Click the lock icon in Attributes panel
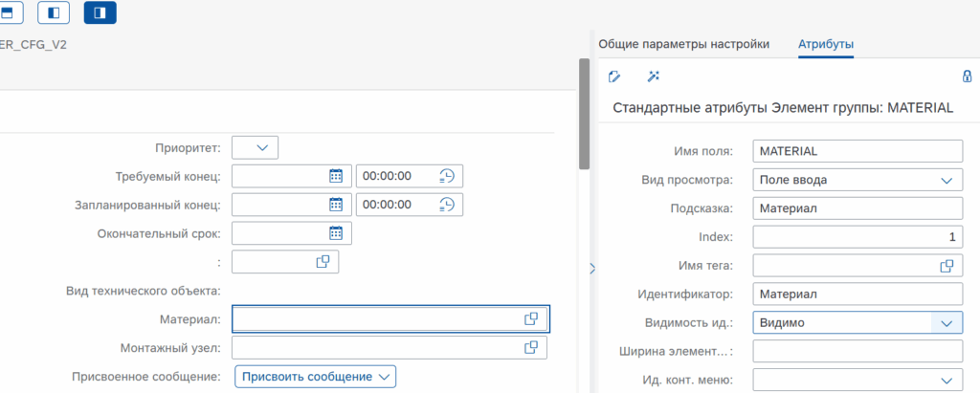 pos(967,76)
